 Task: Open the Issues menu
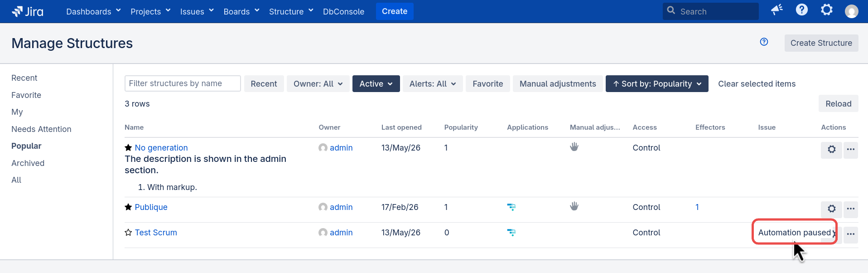(x=197, y=11)
